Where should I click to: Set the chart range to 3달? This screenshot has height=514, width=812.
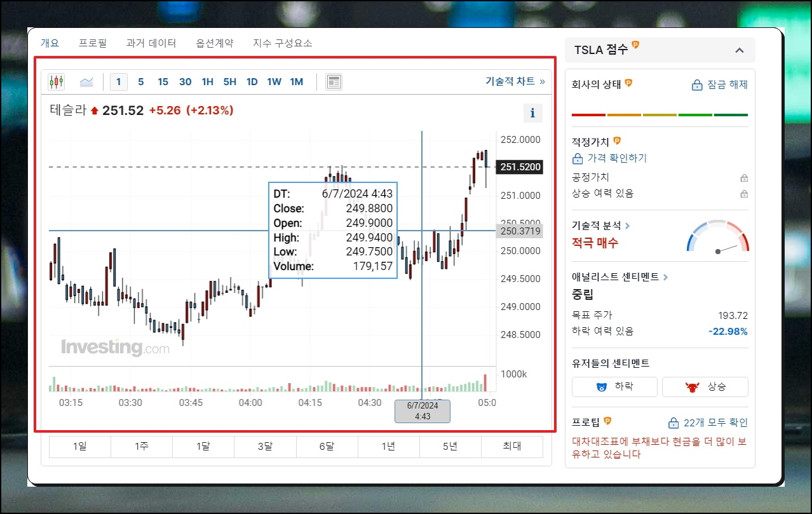(x=265, y=447)
